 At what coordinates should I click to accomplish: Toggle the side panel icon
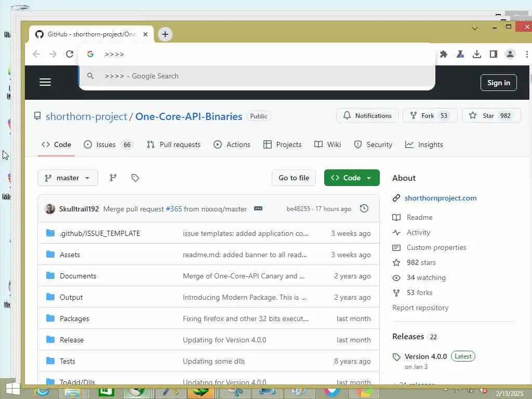[494, 54]
